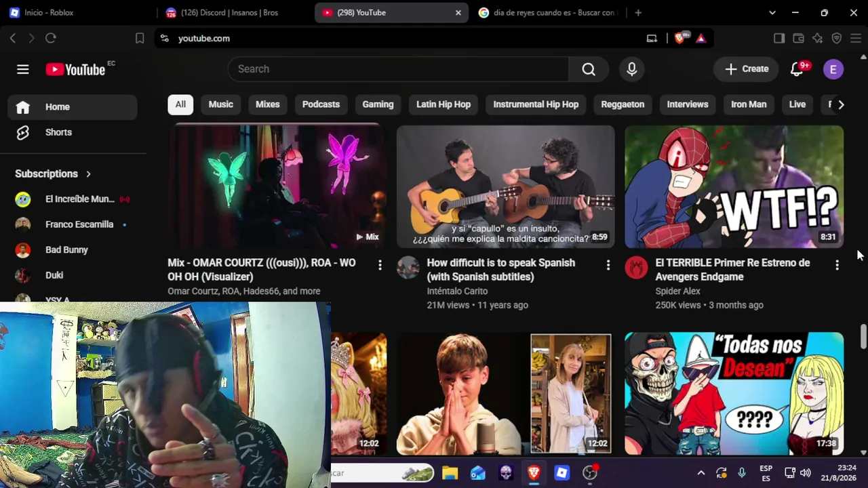Select the Podcasts filter chip
The width and height of the screenshot is (868, 488).
coord(321,104)
